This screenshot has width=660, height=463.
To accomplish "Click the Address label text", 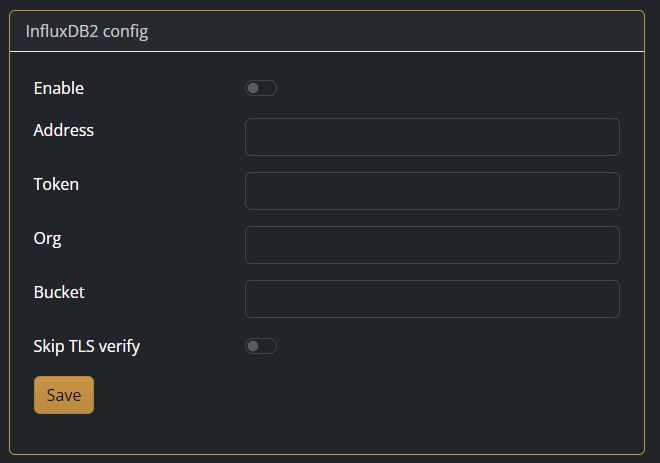I will tap(64, 130).
